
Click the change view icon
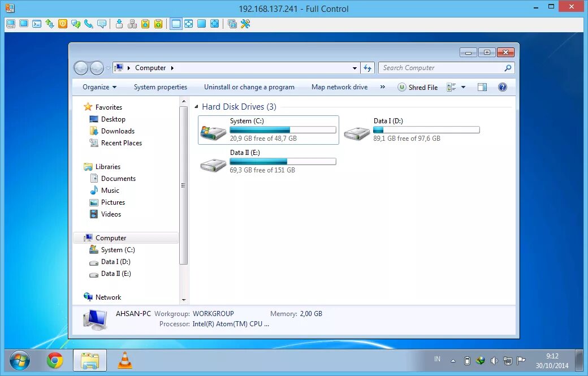click(x=451, y=87)
